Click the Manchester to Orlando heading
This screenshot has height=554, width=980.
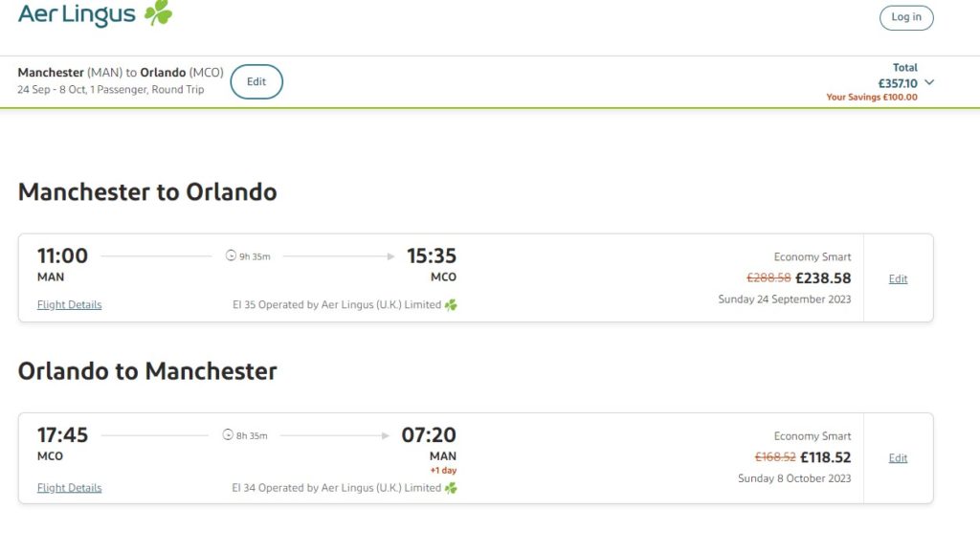[x=147, y=191]
